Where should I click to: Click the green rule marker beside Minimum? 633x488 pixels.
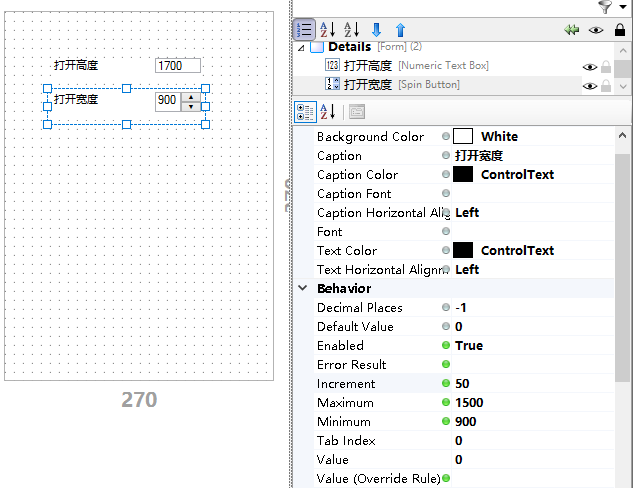(x=446, y=421)
